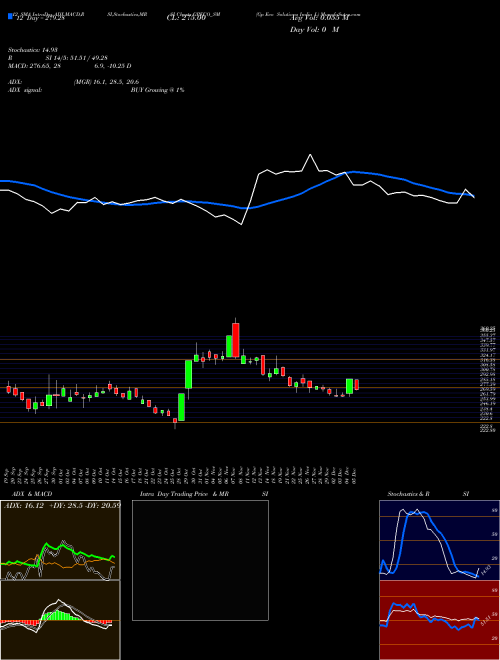500x660 pixels.
Task: Click the empty Intra Day Trading Price panel
Action: [200, 560]
